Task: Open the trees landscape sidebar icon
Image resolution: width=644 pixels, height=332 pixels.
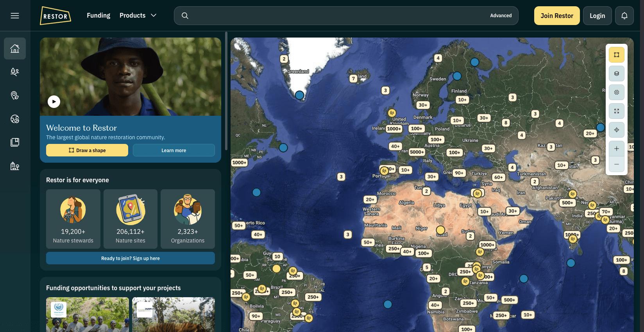Action: click(x=15, y=72)
